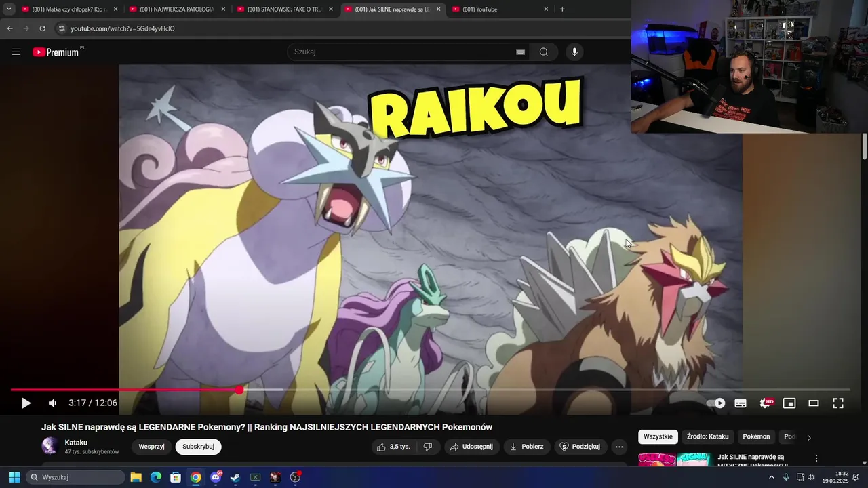Toggle theater mode view
The image size is (868, 488).
814,403
